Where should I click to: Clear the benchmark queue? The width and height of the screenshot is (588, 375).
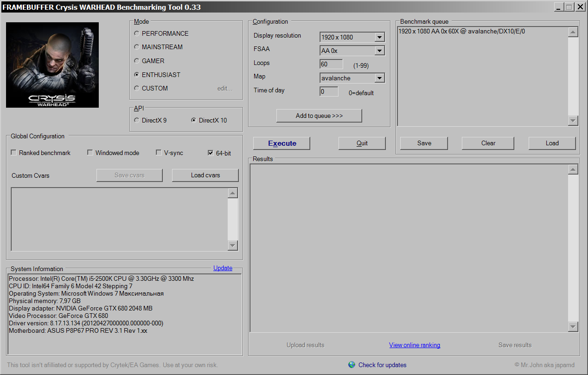(x=488, y=143)
